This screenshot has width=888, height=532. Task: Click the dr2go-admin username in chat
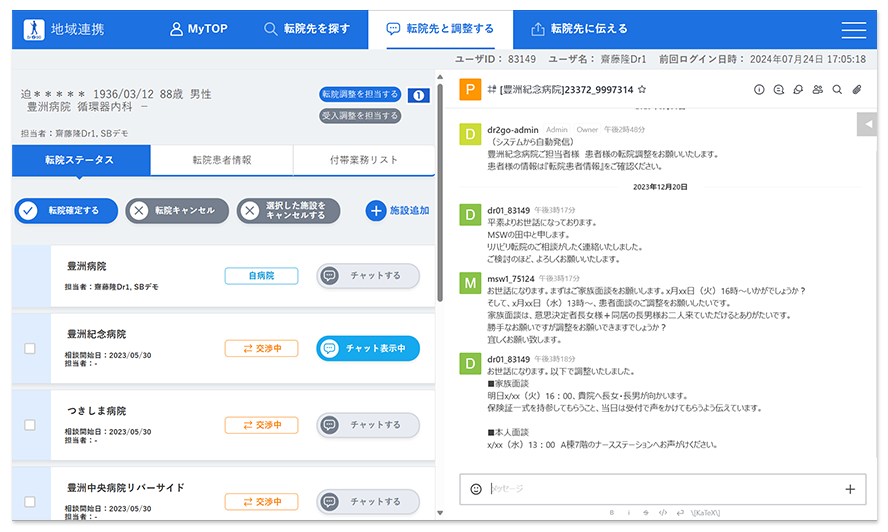513,130
